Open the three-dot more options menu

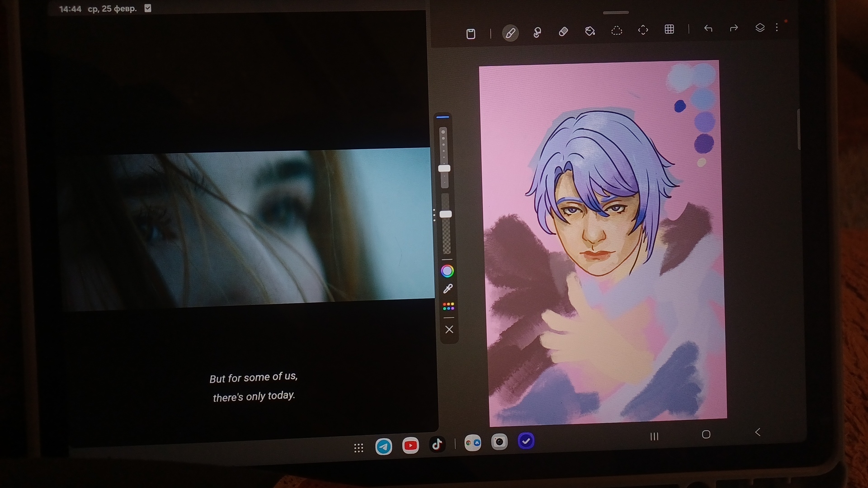click(777, 27)
